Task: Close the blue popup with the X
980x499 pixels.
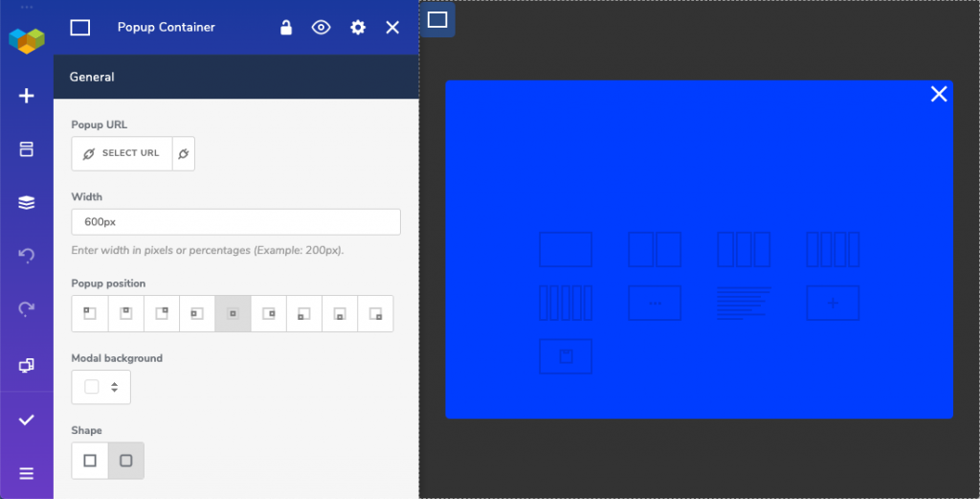Action: pos(939,94)
